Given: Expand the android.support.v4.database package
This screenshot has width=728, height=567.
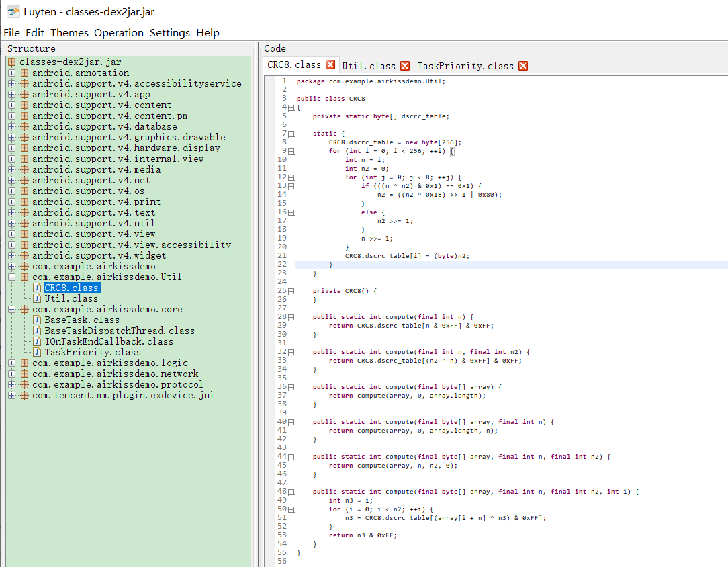Looking at the screenshot, I should (x=12, y=126).
